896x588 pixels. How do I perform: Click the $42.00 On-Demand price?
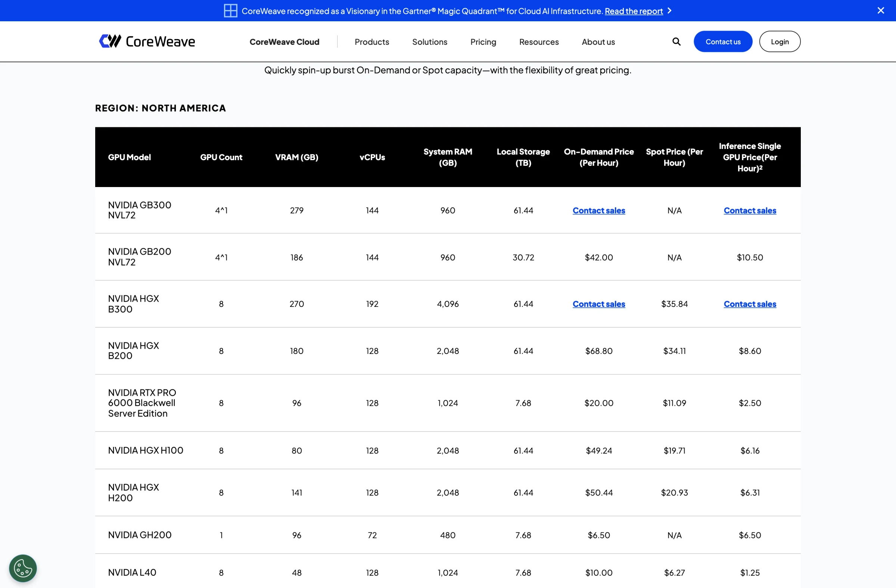coord(598,258)
